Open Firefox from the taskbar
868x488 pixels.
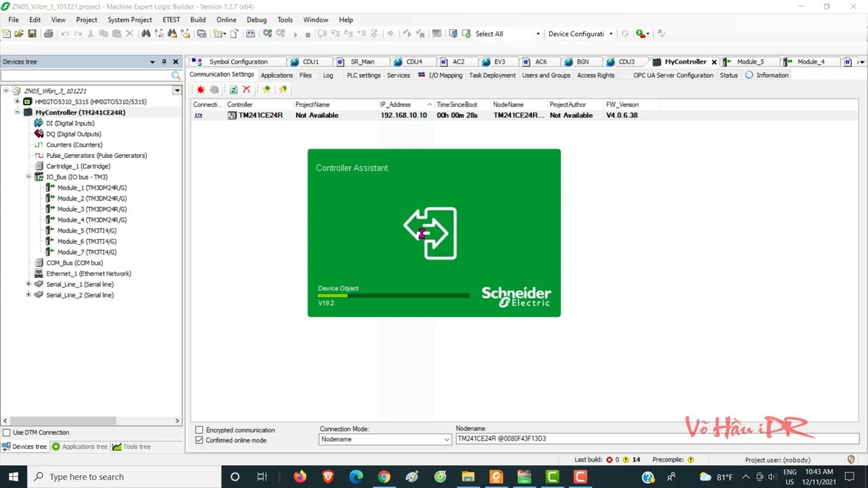click(x=300, y=476)
